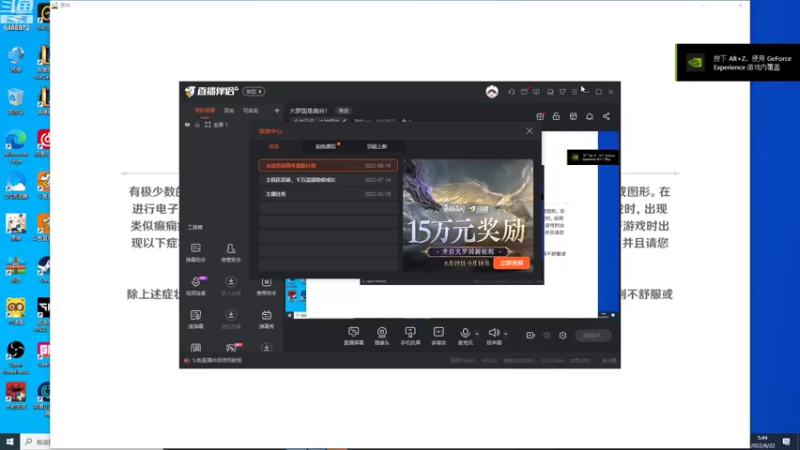800x450 pixels.
Task: Close the info center dialog
Action: tap(529, 131)
